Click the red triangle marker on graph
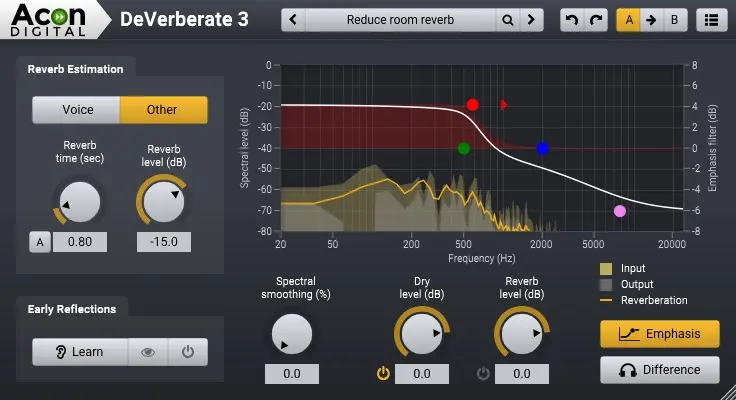 click(x=504, y=105)
